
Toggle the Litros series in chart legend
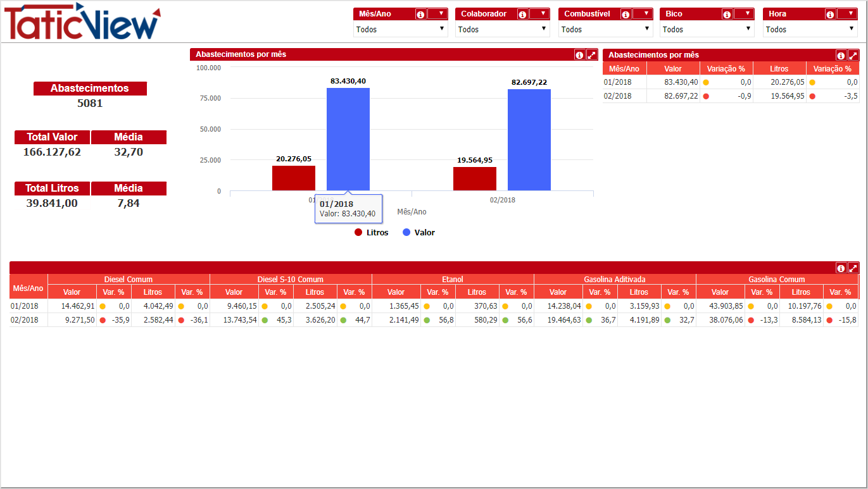click(x=372, y=233)
